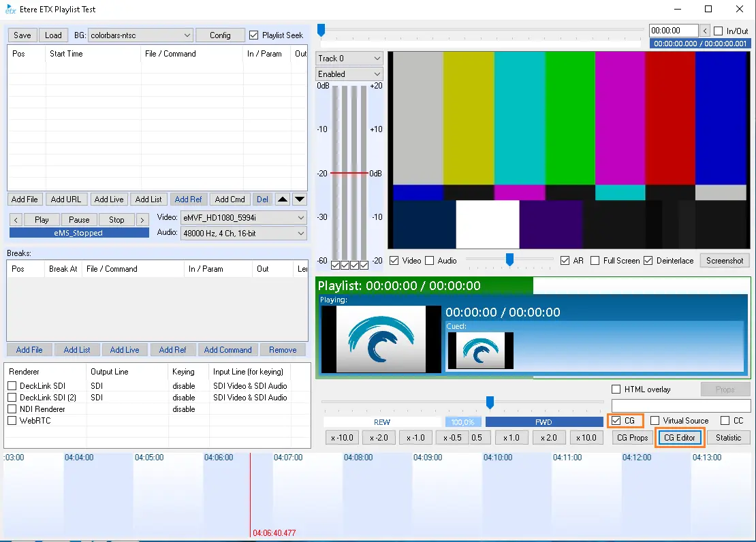Move selected playlist item up with arrow
This screenshot has width=756, height=542.
pos(283,200)
